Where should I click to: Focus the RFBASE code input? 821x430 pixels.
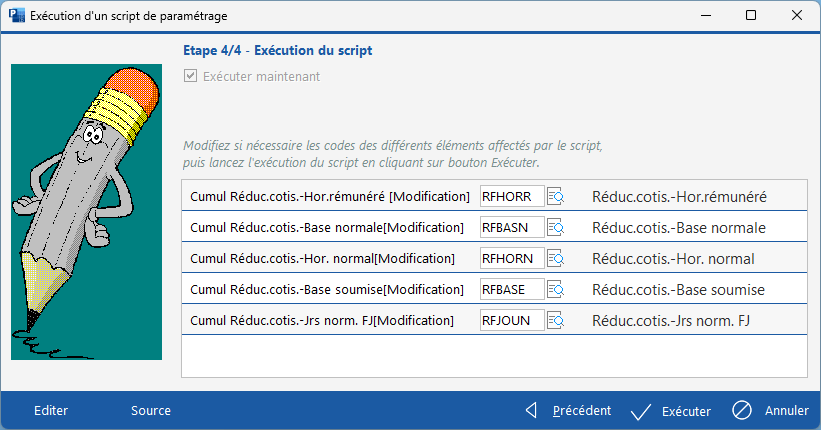click(512, 290)
